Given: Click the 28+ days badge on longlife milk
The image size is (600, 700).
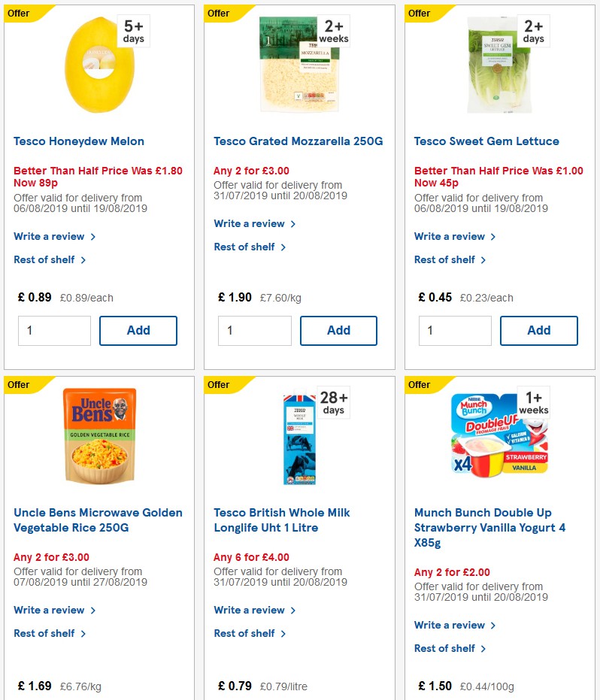Looking at the screenshot, I should 333,402.
